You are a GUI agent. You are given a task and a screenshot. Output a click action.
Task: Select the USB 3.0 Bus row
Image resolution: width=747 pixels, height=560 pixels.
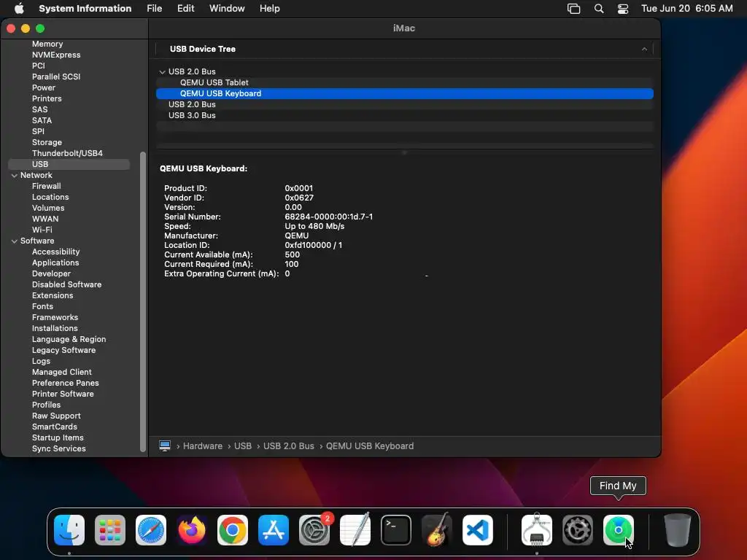click(404, 115)
